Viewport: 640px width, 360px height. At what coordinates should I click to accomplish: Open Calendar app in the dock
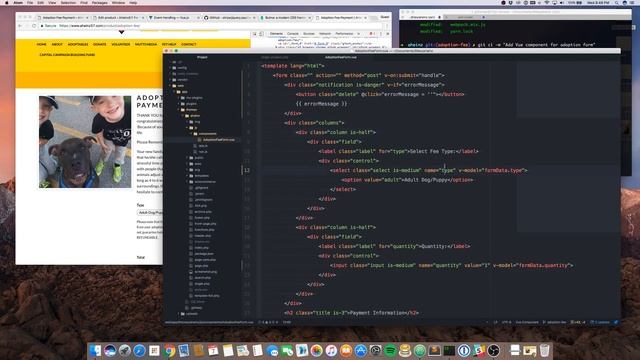point(213,351)
